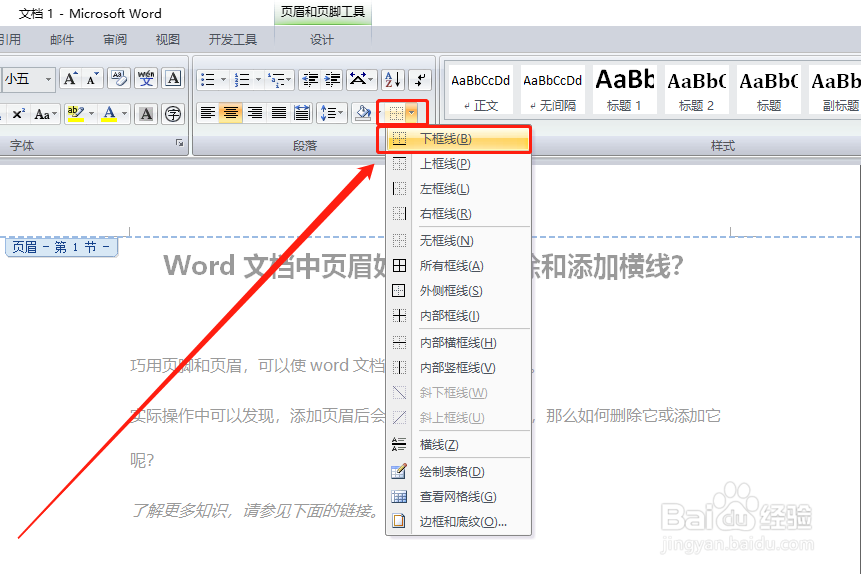The height and width of the screenshot is (574, 861).
Task: Click the Clear Formatting icon
Action: click(x=119, y=79)
